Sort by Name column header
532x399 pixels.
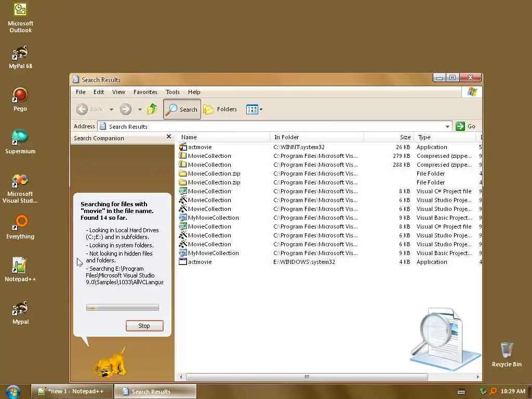223,137
